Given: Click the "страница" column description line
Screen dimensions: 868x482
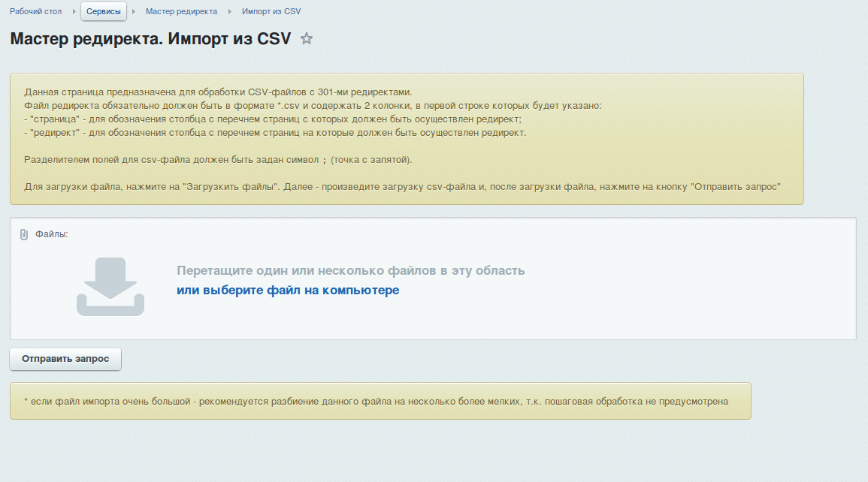Looking at the screenshot, I should pos(272,119).
